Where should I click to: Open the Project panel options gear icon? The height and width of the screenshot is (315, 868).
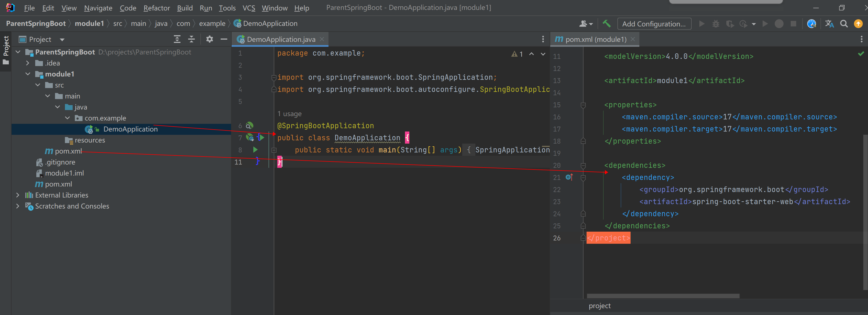210,39
